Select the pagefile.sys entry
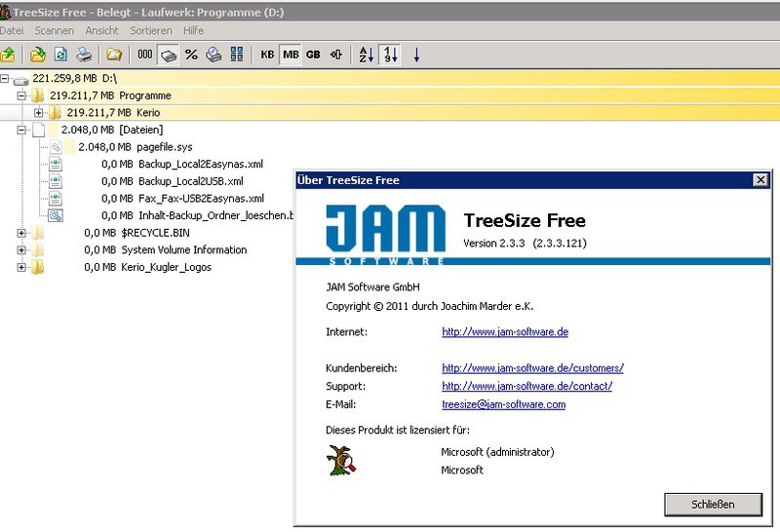 (x=135, y=147)
